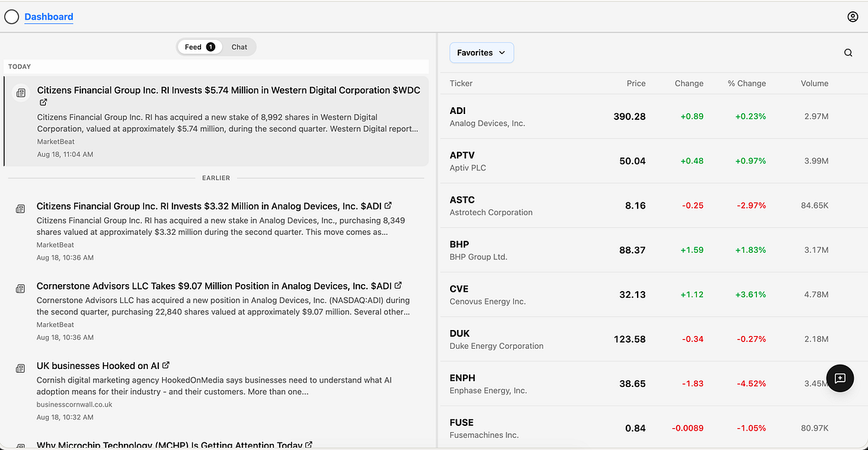868x450 pixels.
Task: Click news icon beside Western Digital article
Action: 21,93
